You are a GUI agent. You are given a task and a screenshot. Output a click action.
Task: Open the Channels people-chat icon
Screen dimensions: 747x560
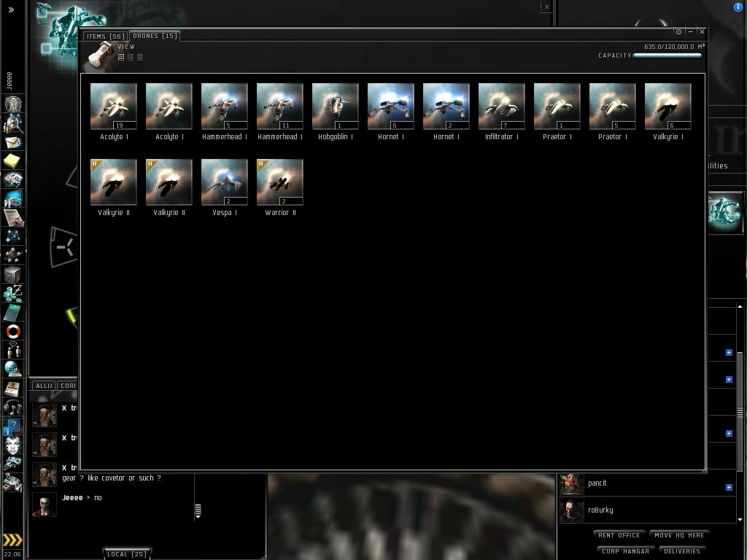pos(13,350)
